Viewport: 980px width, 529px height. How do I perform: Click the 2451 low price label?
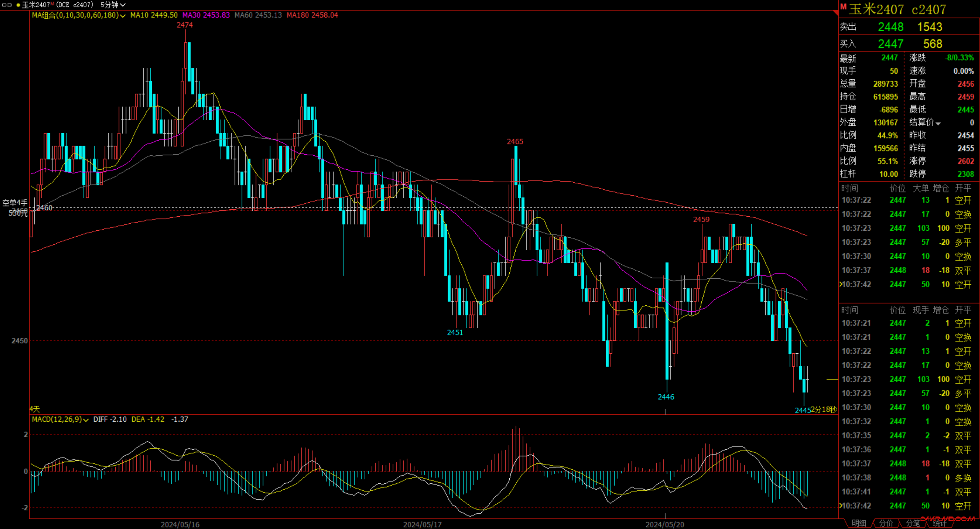[x=455, y=333]
